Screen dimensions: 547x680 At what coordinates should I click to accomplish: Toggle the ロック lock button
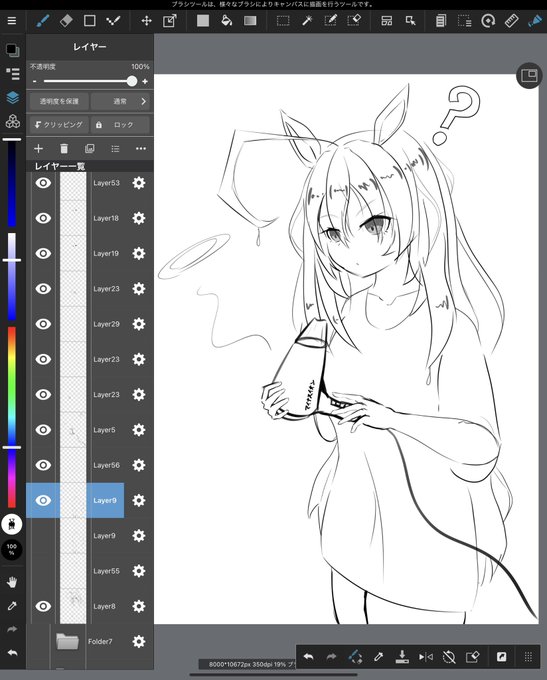120,125
